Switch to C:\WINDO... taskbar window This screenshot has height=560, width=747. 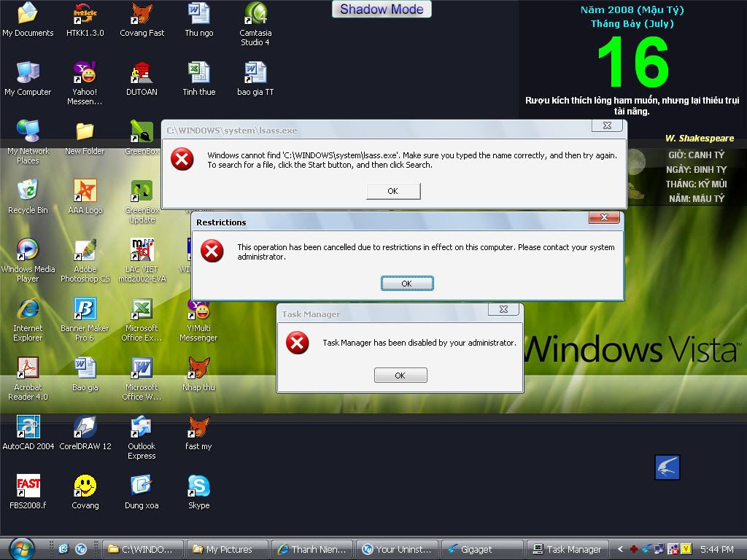144,549
